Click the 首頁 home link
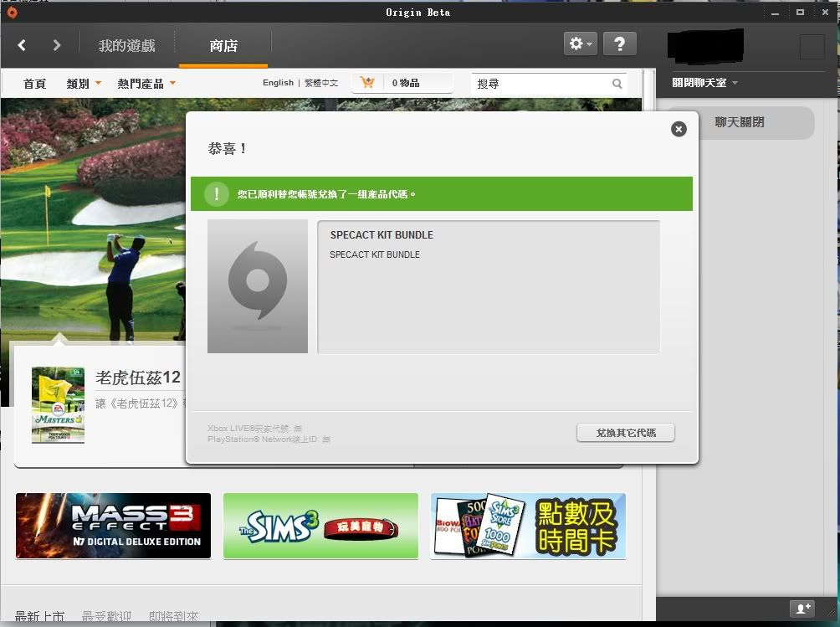The width and height of the screenshot is (840, 627). (x=34, y=84)
